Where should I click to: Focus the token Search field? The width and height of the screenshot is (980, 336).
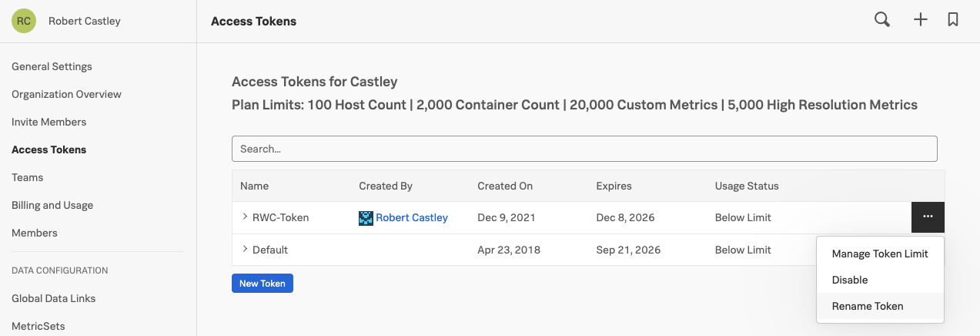point(584,149)
